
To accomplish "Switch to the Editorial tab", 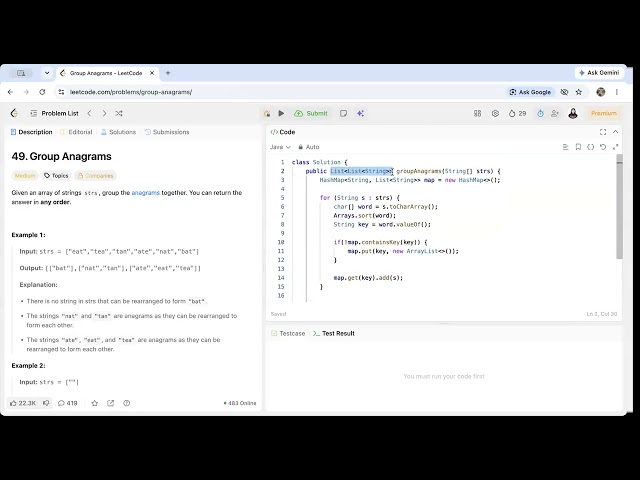I will [76, 132].
